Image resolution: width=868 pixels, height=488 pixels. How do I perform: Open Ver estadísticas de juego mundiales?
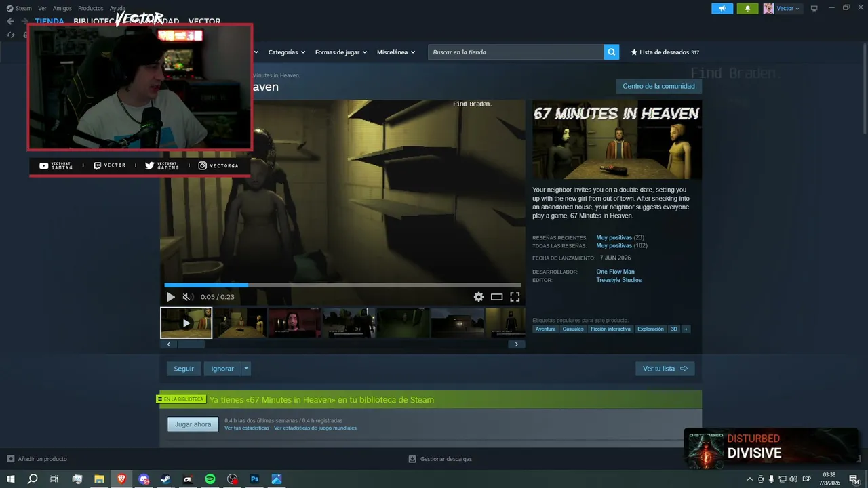315,428
